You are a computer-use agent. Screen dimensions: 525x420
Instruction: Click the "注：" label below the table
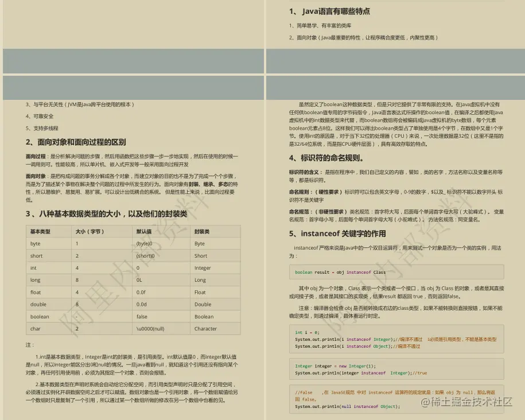click(x=30, y=345)
